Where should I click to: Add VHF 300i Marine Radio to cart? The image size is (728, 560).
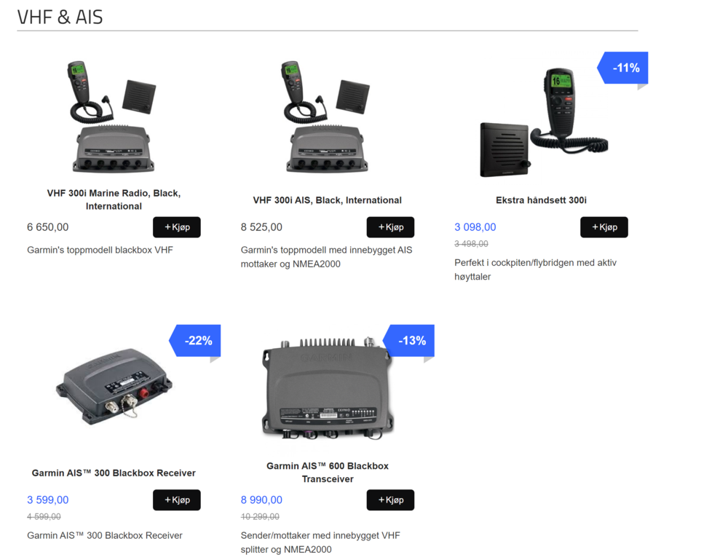[176, 227]
